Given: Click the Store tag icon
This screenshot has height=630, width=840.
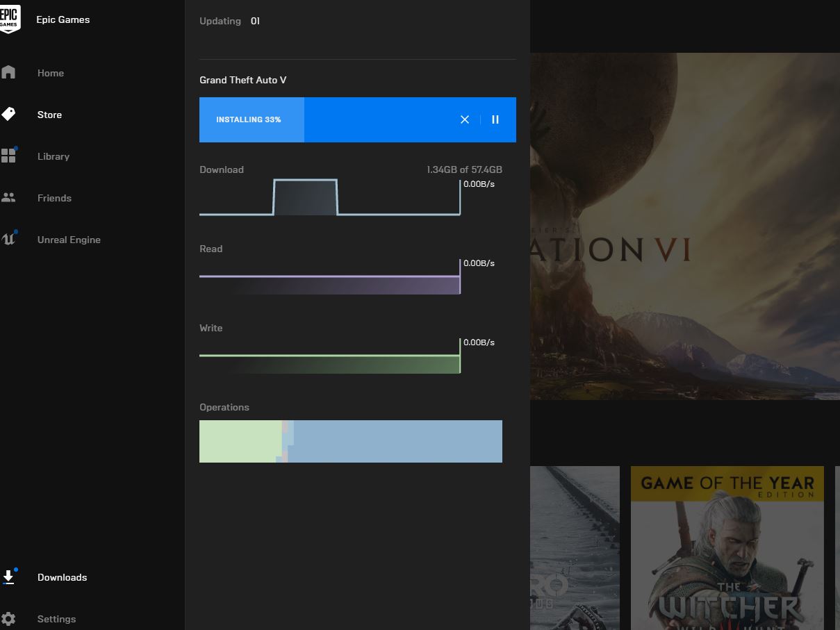Looking at the screenshot, I should (x=8, y=114).
